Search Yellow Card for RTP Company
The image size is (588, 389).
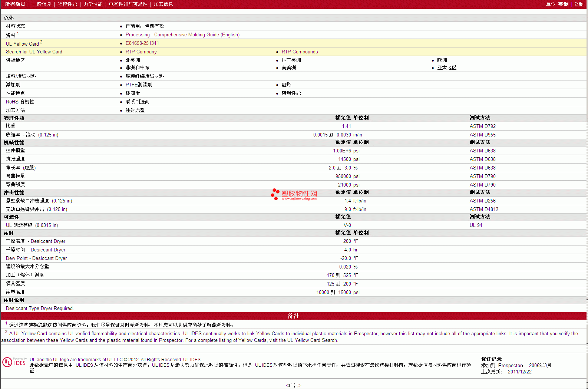click(x=141, y=52)
